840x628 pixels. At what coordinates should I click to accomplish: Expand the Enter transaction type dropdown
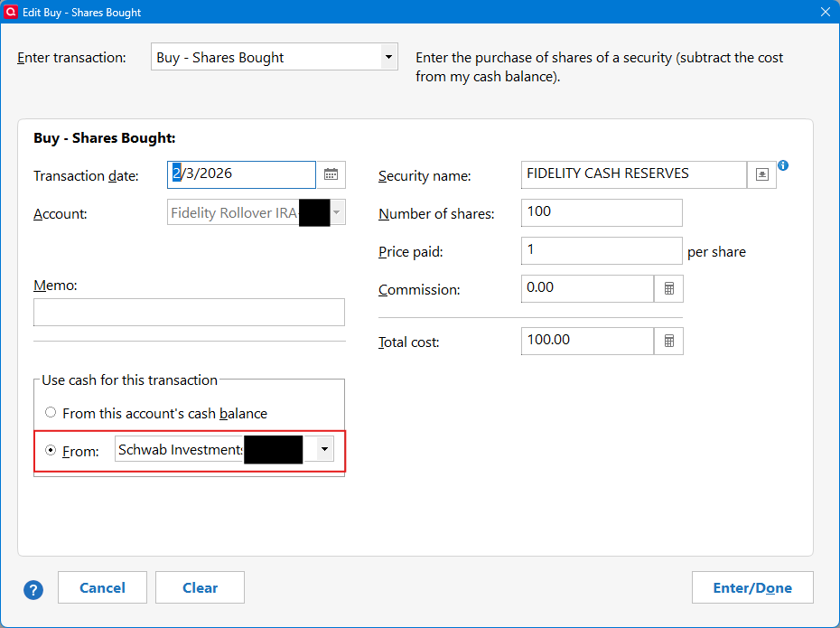pyautogui.click(x=388, y=57)
